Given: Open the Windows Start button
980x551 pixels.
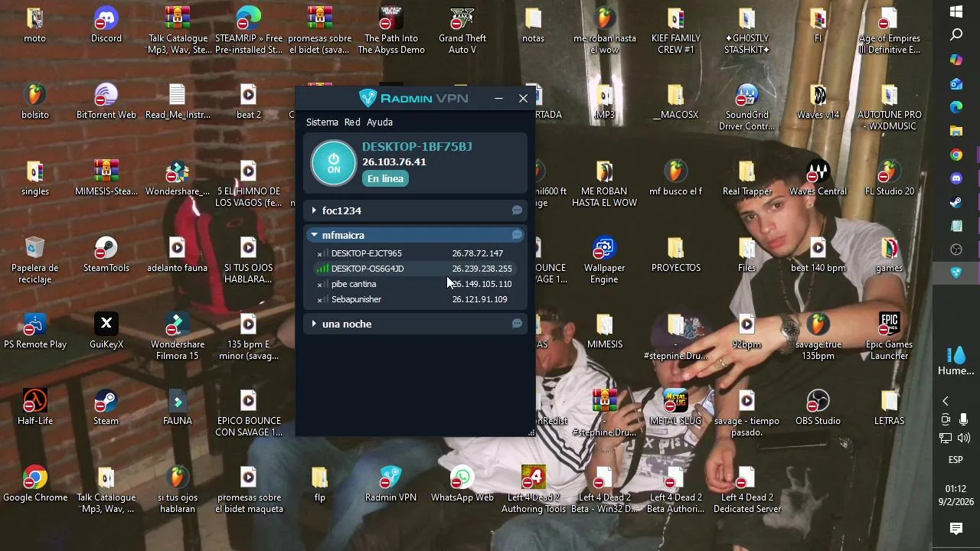Looking at the screenshot, I should tap(956, 11).
